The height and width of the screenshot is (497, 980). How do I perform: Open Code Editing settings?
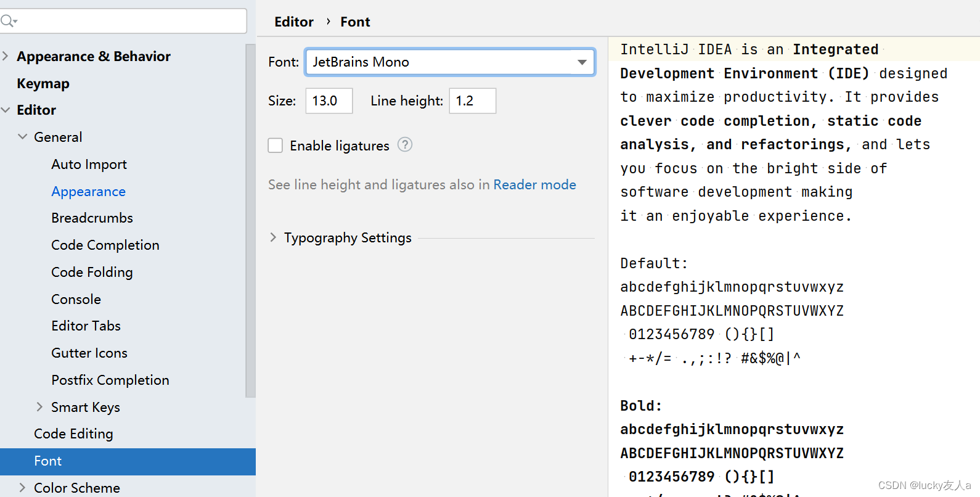(x=74, y=434)
